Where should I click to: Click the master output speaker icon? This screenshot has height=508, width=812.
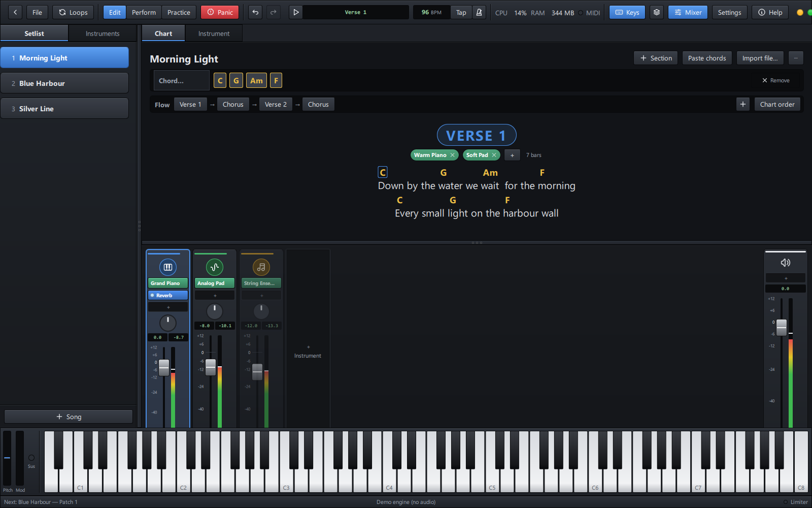point(785,263)
